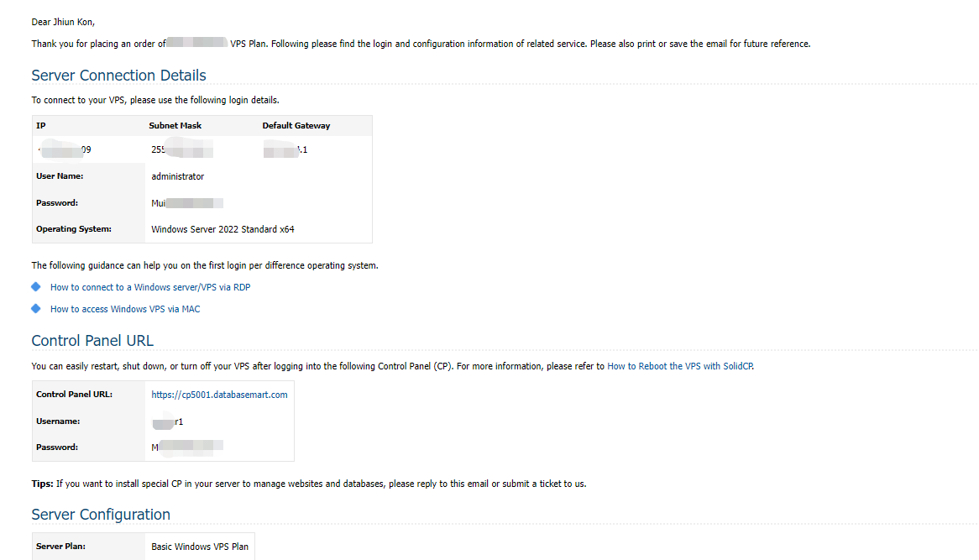
Task: Select the administrator user name value
Action: [x=178, y=176]
